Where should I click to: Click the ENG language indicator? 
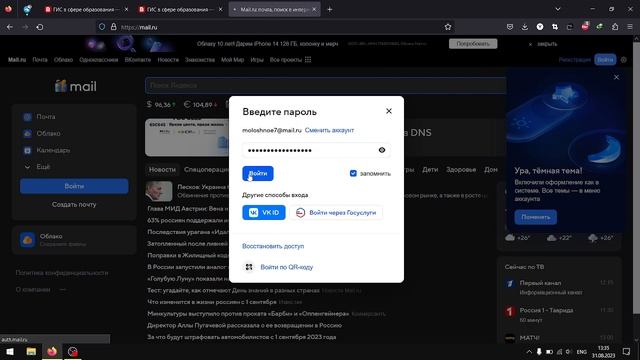(582, 351)
